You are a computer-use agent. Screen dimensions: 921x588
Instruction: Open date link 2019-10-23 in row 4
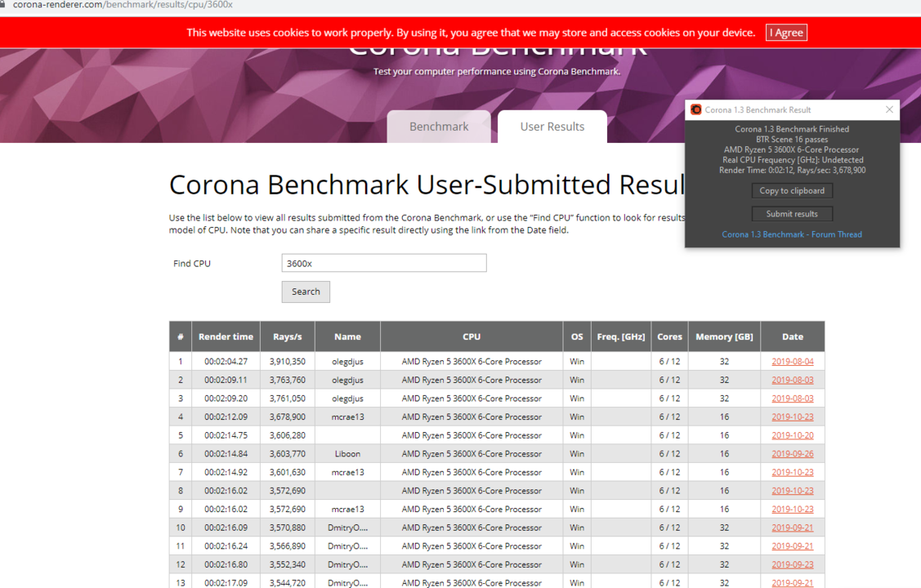click(793, 416)
